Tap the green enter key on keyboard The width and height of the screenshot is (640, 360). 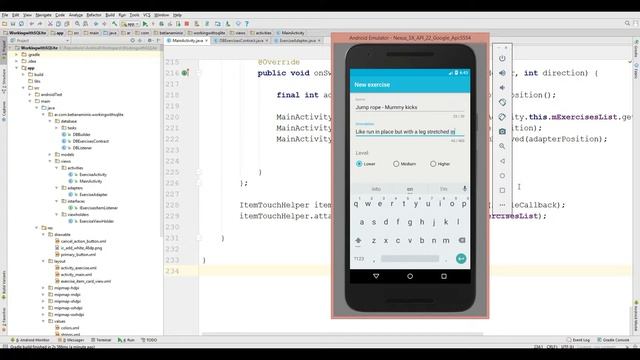click(x=461, y=258)
